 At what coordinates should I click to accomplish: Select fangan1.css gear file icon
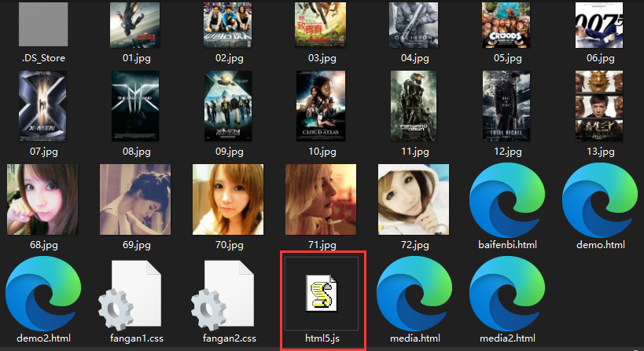131,295
